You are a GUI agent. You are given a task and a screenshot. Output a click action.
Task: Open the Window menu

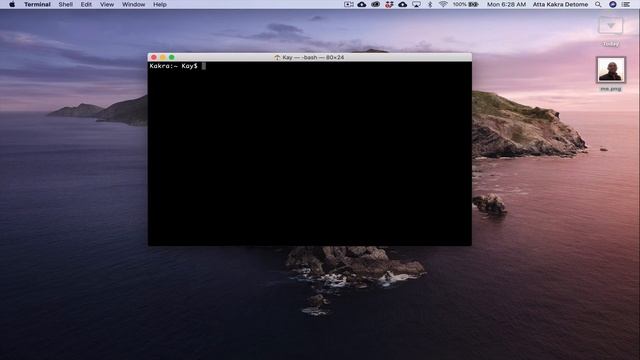pos(133,4)
